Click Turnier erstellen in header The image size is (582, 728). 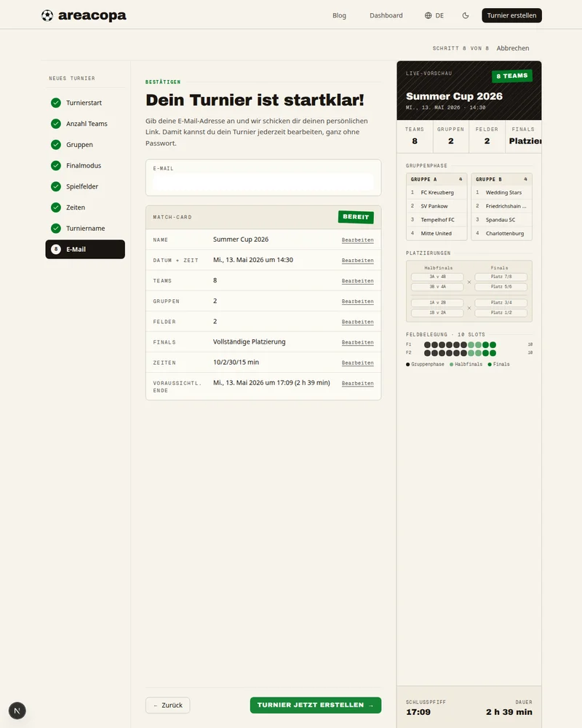pos(511,15)
